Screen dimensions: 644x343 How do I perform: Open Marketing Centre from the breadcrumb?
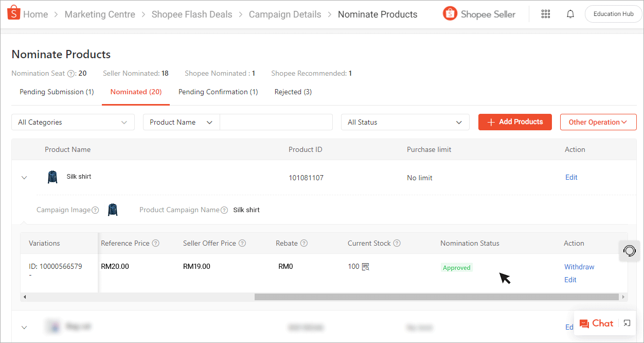100,14
